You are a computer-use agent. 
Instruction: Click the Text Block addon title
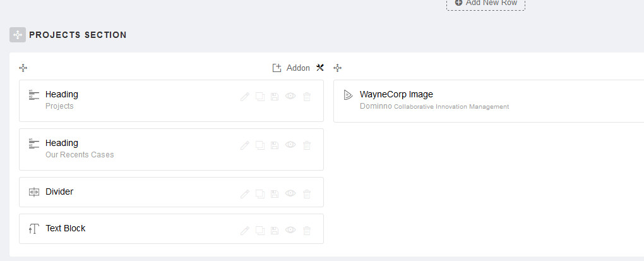pos(66,228)
